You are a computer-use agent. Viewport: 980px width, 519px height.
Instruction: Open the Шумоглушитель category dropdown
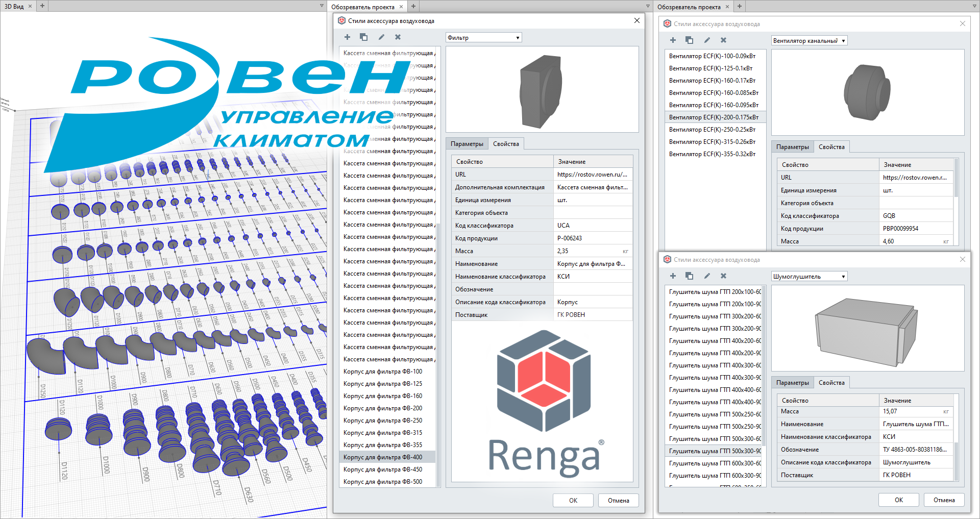click(x=809, y=277)
